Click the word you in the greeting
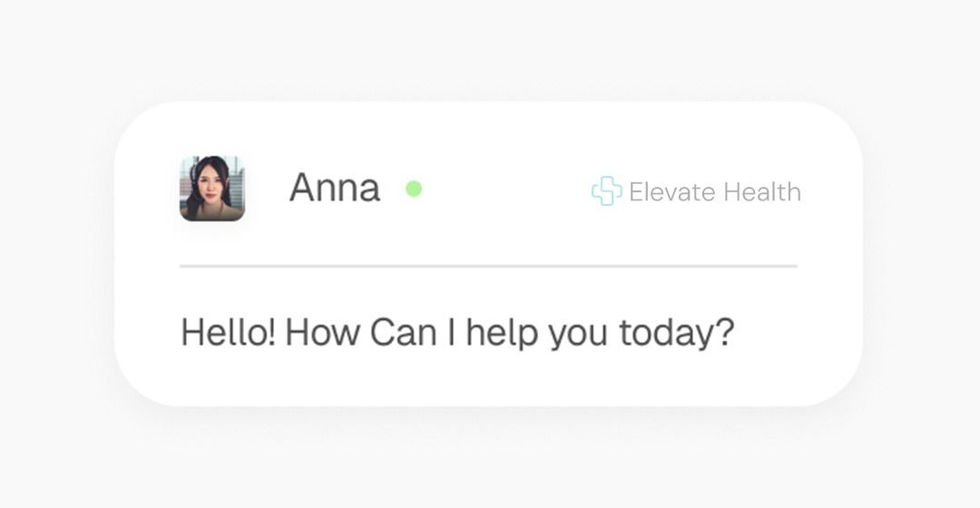The width and height of the screenshot is (980, 508). pyautogui.click(x=578, y=336)
